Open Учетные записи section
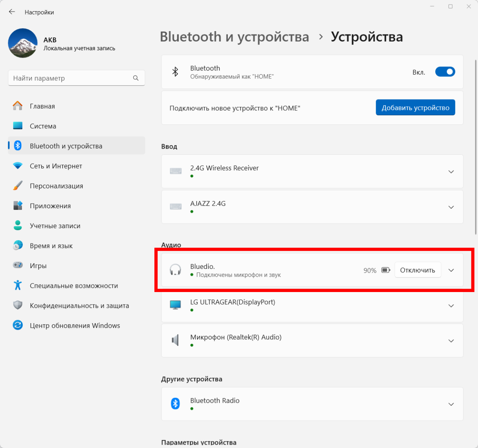 (76, 226)
